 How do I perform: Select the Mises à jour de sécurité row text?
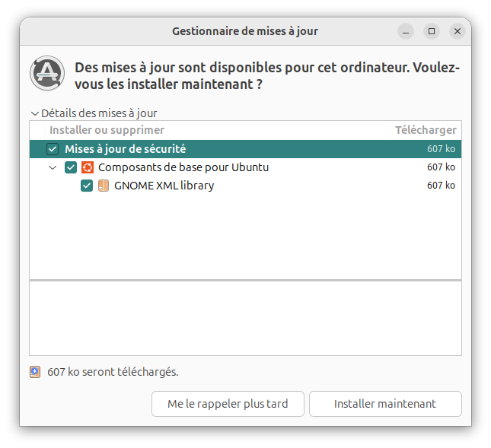[x=126, y=149]
